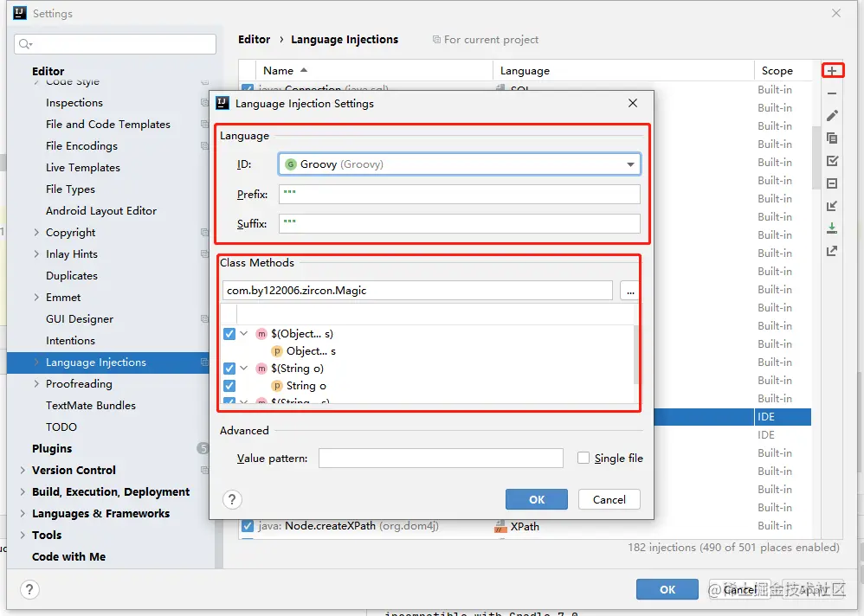Click the Remove injection minus icon

point(832,93)
